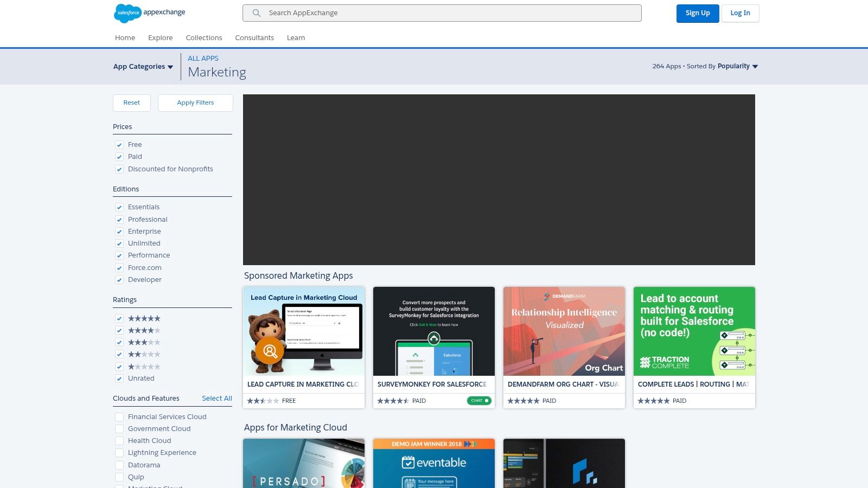This screenshot has width=868, height=488.
Task: Click the Search AppExchange field
Action: tap(442, 13)
